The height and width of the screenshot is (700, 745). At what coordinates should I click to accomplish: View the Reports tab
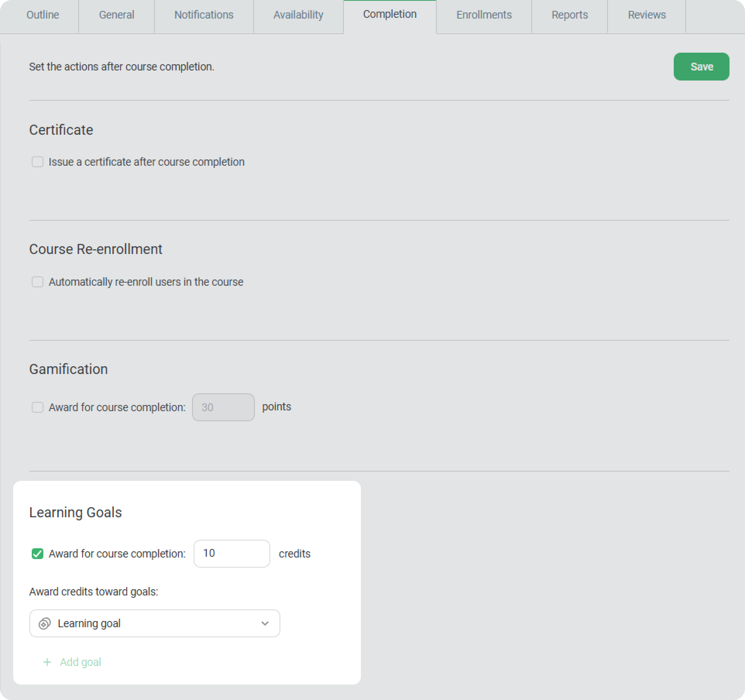(x=570, y=15)
